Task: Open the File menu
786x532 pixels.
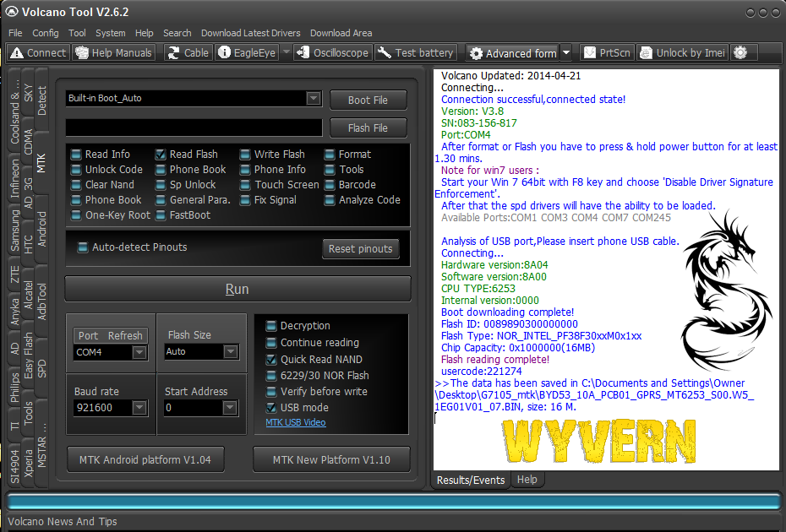Action: pyautogui.click(x=15, y=33)
